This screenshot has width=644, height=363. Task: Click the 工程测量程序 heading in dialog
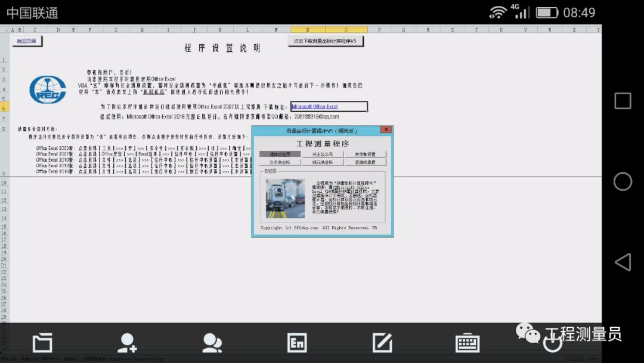coord(323,143)
